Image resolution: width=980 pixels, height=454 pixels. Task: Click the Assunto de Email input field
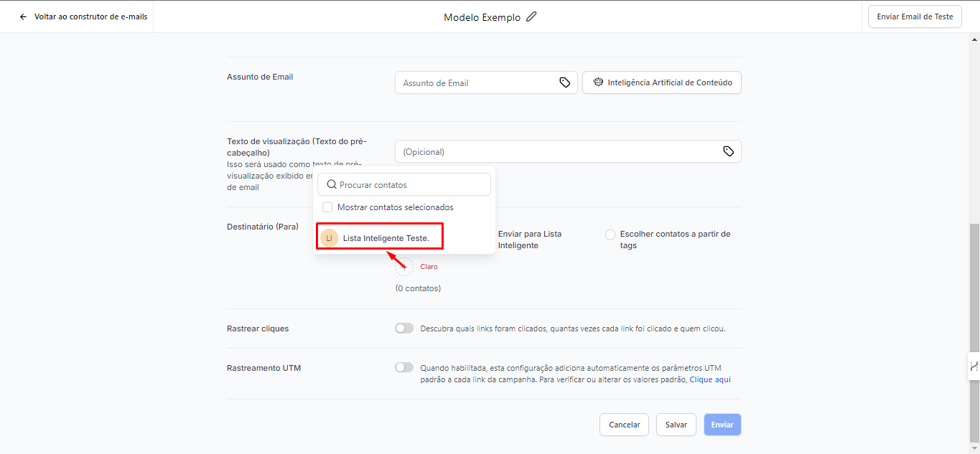[477, 82]
